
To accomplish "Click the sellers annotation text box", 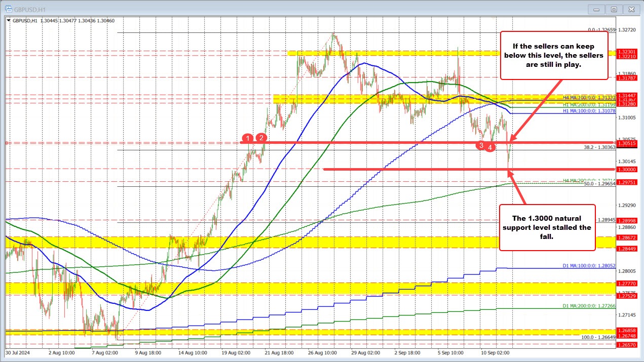I will (554, 55).
